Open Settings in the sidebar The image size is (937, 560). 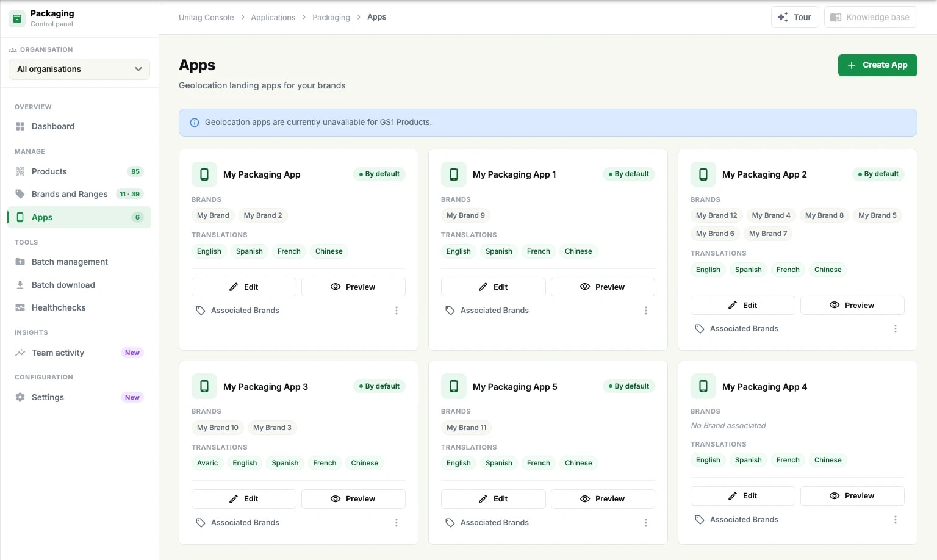pos(79,397)
